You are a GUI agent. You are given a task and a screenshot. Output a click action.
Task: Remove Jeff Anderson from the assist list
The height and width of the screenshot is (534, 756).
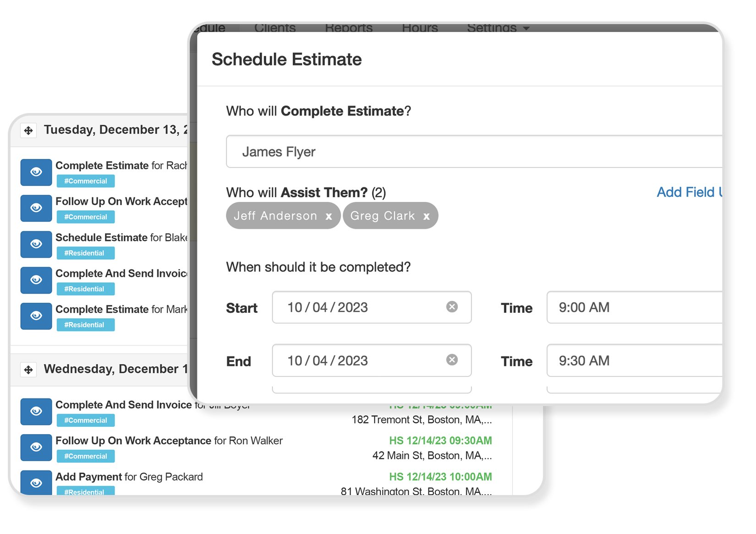pos(328,216)
